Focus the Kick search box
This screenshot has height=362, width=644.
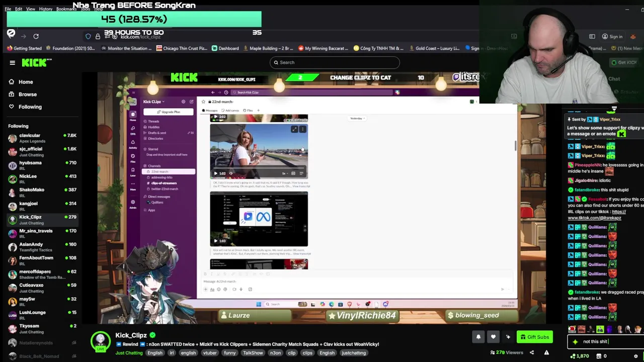pos(335,62)
